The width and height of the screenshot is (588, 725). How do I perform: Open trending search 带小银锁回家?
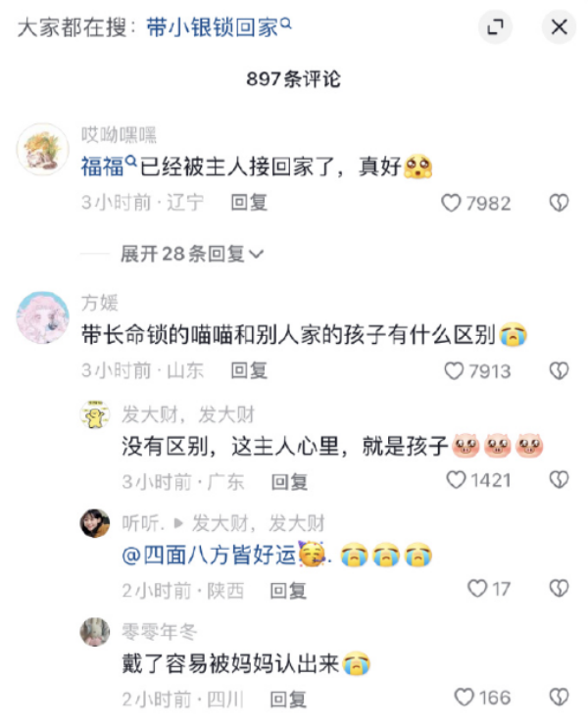[219, 27]
